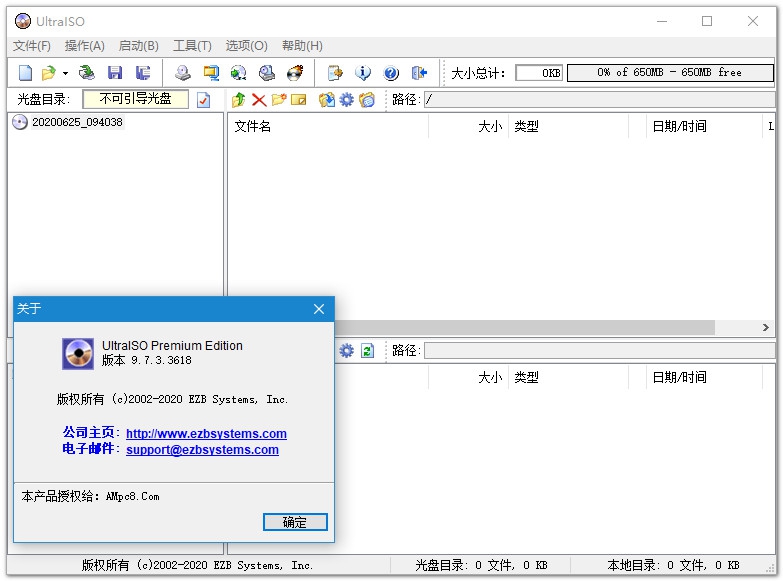783x581 pixels.
Task: Open the 启动(B) menu
Action: coord(138,46)
